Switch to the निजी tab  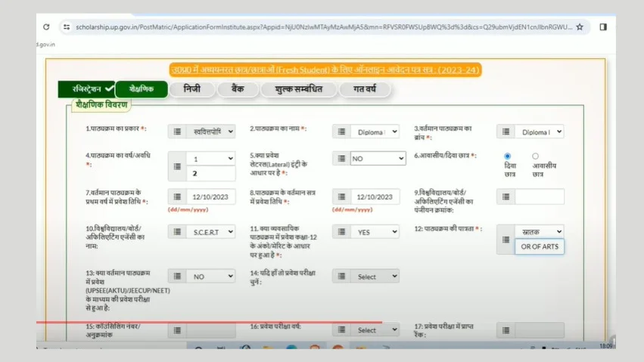191,89
